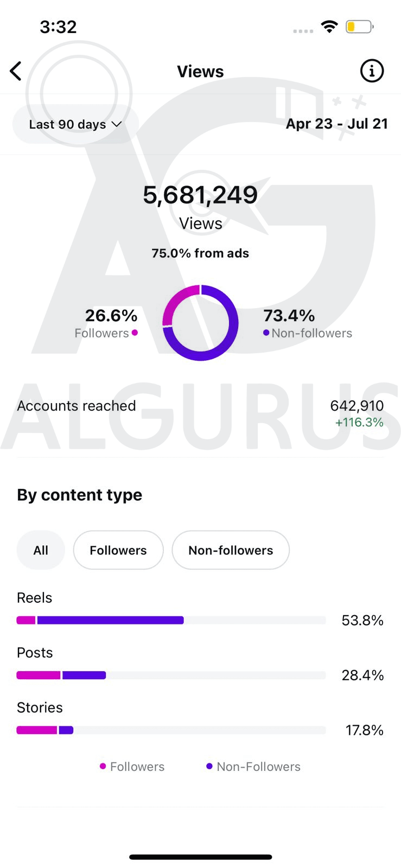Click the 75.0% from ads link
This screenshot has height=868, width=401.
(x=200, y=253)
